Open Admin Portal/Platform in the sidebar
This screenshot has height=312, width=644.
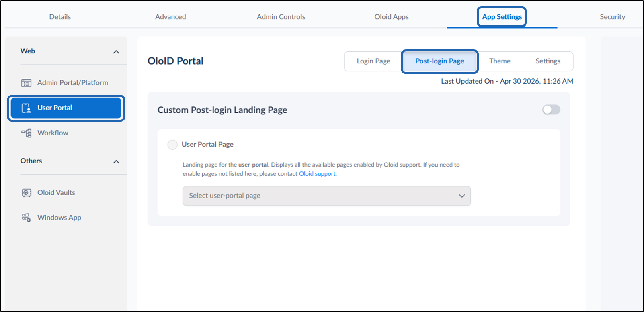67,83
